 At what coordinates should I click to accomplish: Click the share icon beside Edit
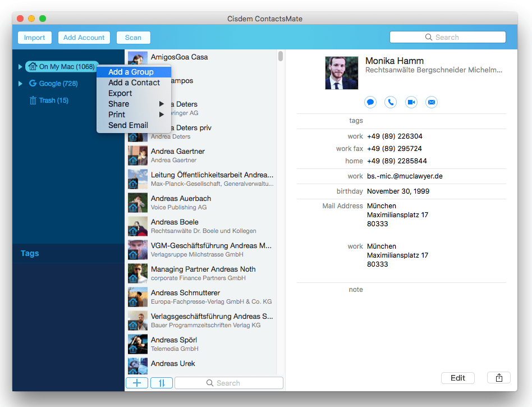[x=499, y=378]
